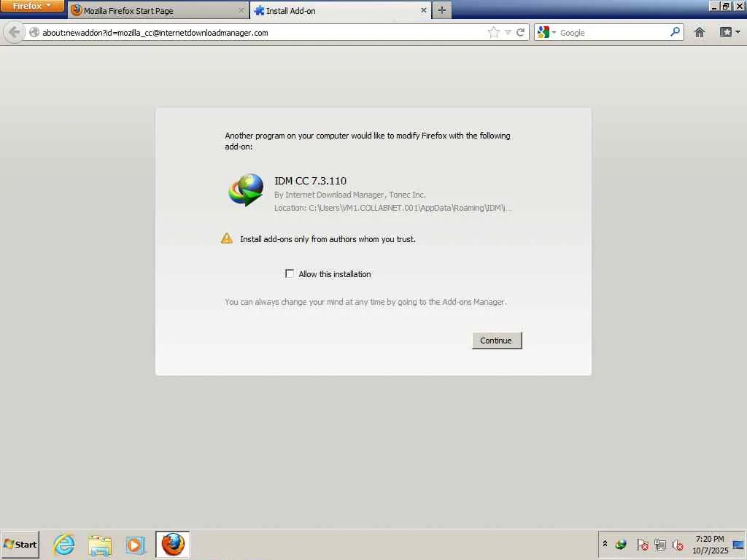Click the network tray icon
The image size is (747, 560).
[x=659, y=544]
